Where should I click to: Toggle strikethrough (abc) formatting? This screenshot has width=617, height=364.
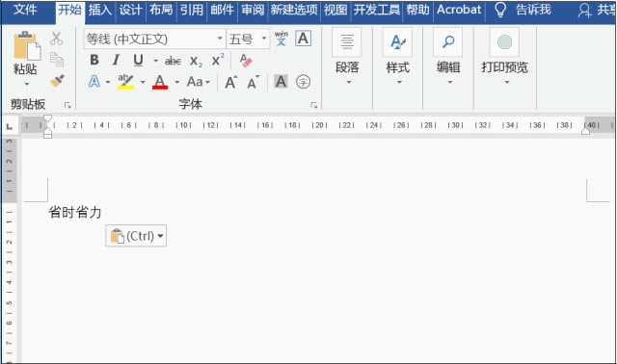point(173,61)
